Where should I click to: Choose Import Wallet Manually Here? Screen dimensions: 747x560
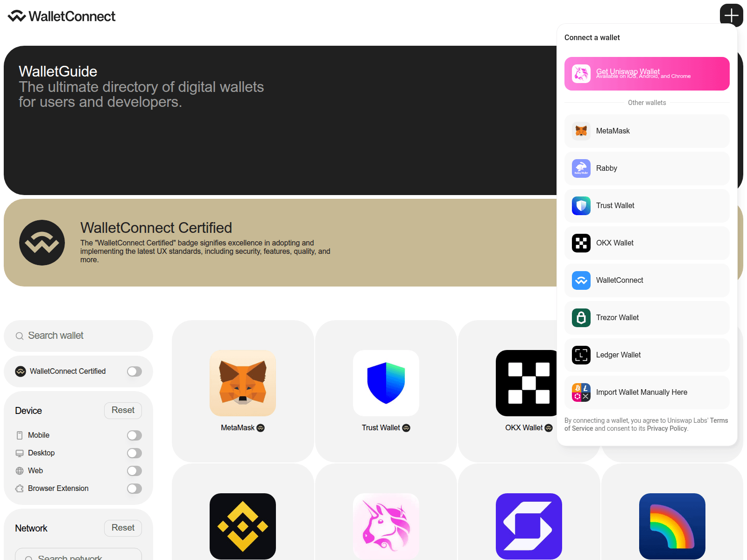coord(647,392)
